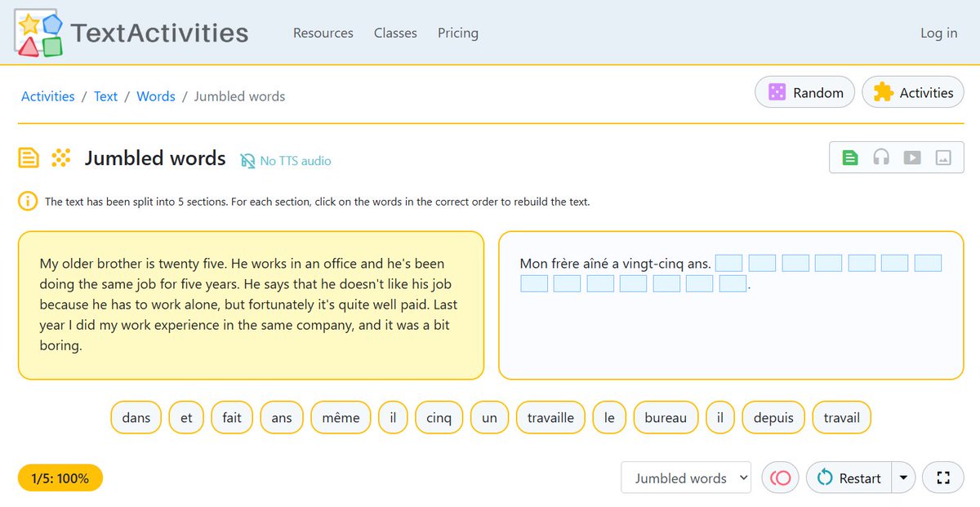Open the Words breadcrumb link
Image resolution: width=980 pixels, height=507 pixels.
[x=156, y=96]
